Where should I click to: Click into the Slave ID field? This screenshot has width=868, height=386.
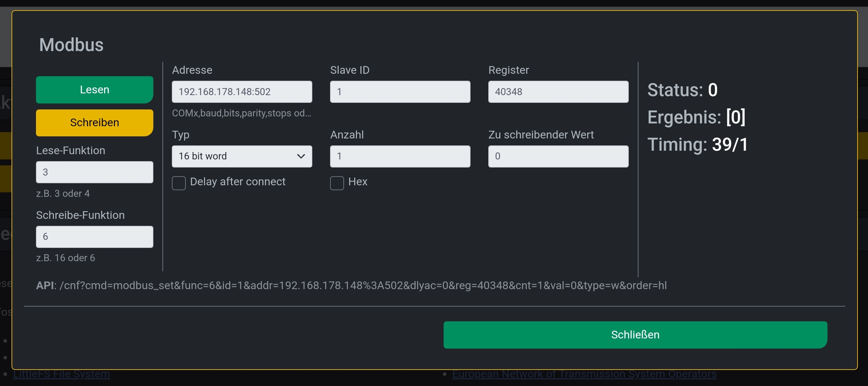pos(400,92)
